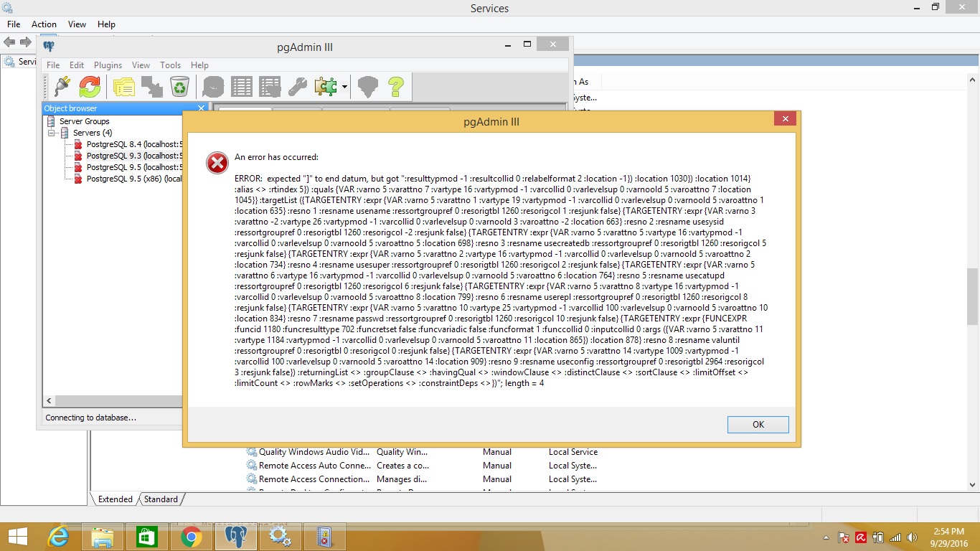Image resolution: width=980 pixels, height=551 pixels.
Task: Open the Tools menu in pgAdmin
Action: click(170, 65)
